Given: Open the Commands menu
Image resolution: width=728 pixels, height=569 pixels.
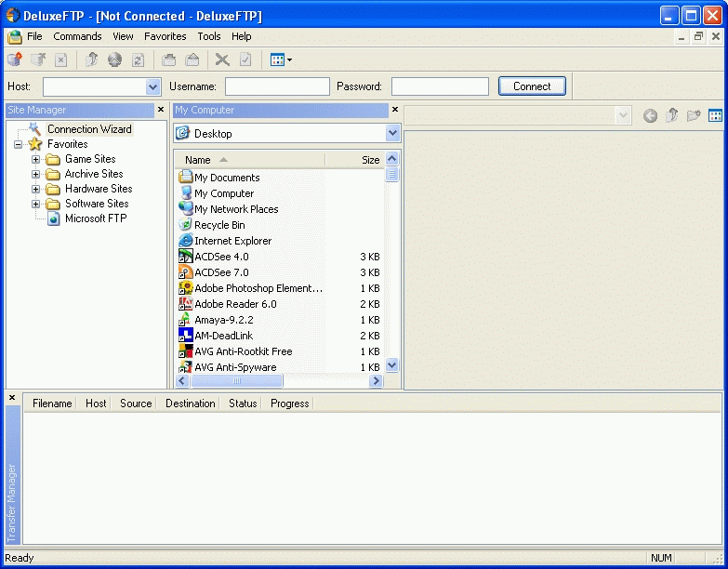Looking at the screenshot, I should 77,36.
